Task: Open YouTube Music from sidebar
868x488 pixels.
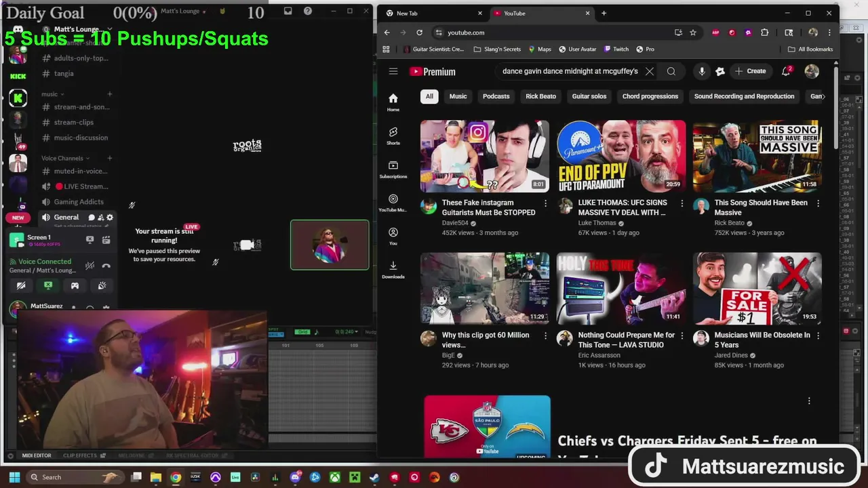Action: pos(393,203)
